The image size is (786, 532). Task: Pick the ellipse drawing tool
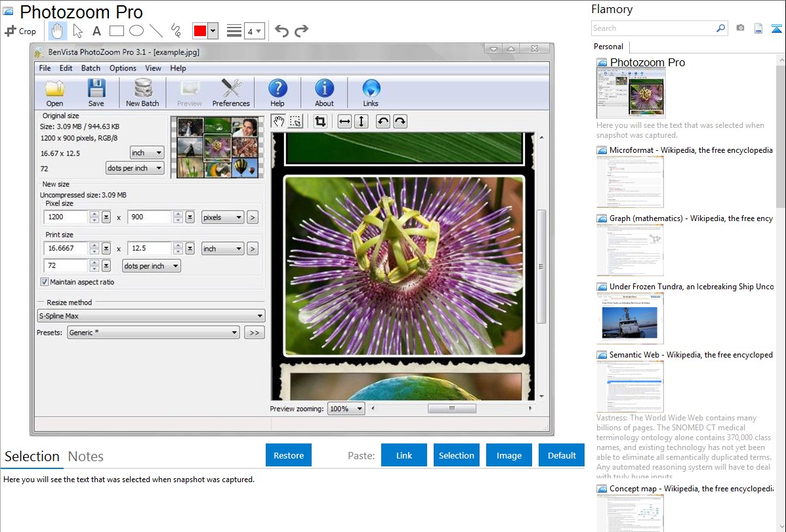coord(136,31)
